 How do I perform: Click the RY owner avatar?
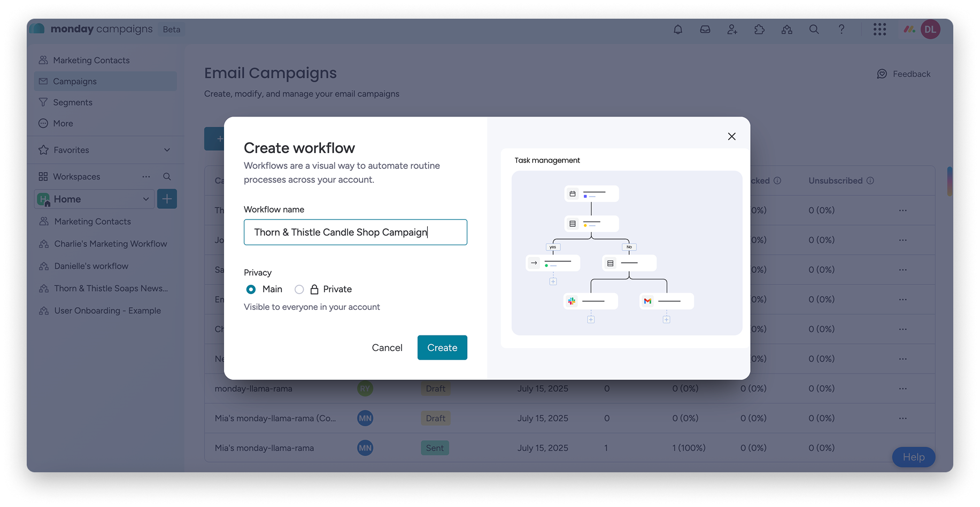coord(365,388)
